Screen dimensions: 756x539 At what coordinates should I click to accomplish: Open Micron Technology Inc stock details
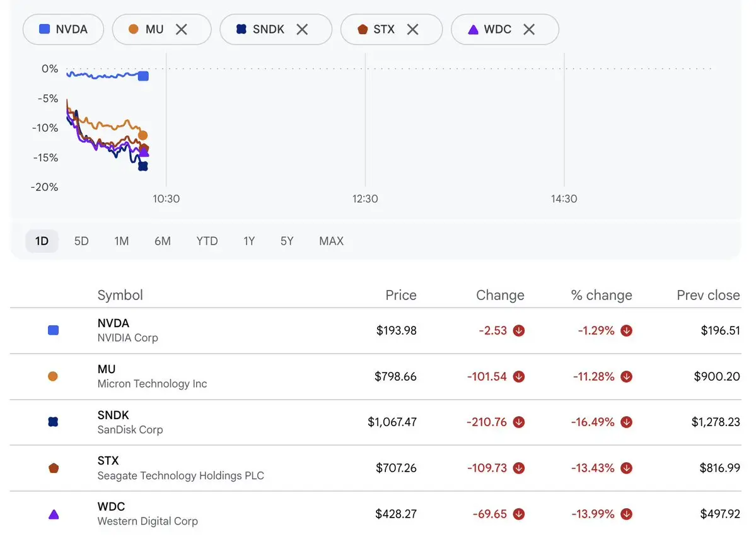(x=376, y=376)
